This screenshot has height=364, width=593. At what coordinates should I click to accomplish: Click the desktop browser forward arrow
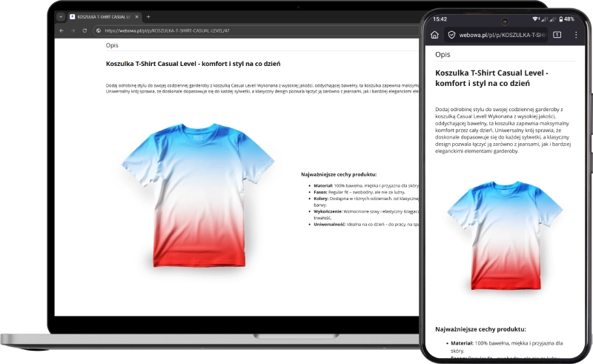click(x=73, y=30)
